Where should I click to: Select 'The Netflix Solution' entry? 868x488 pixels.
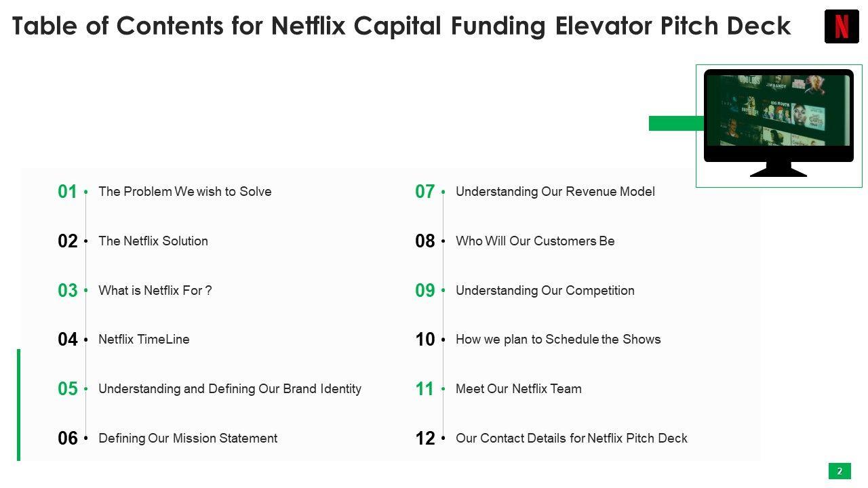(x=153, y=241)
